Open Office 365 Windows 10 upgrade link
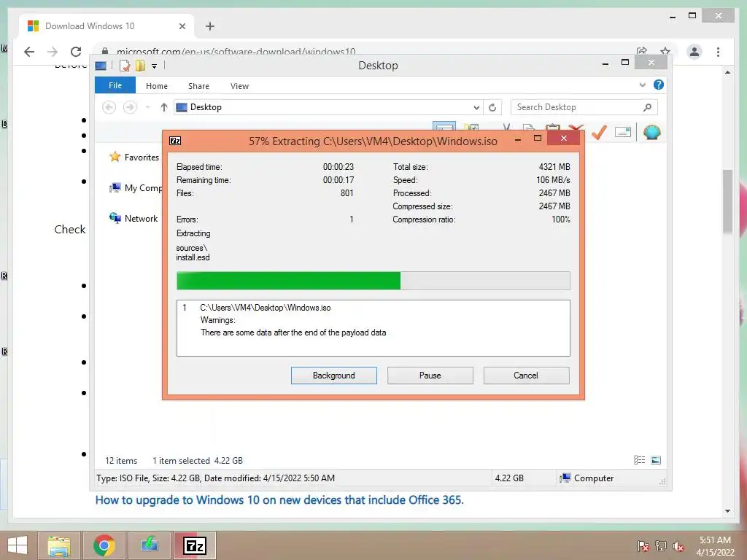 click(279, 500)
